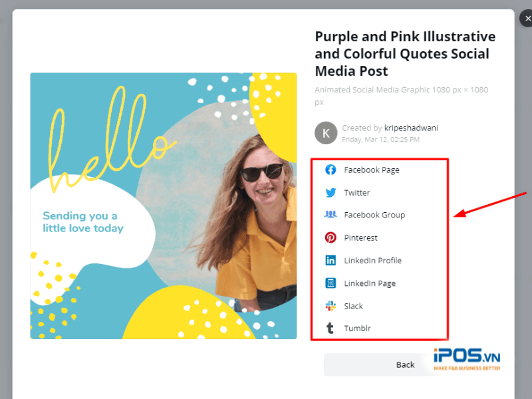The width and height of the screenshot is (532, 399).
Task: Open the "hello" design preview image
Action: click(x=164, y=205)
